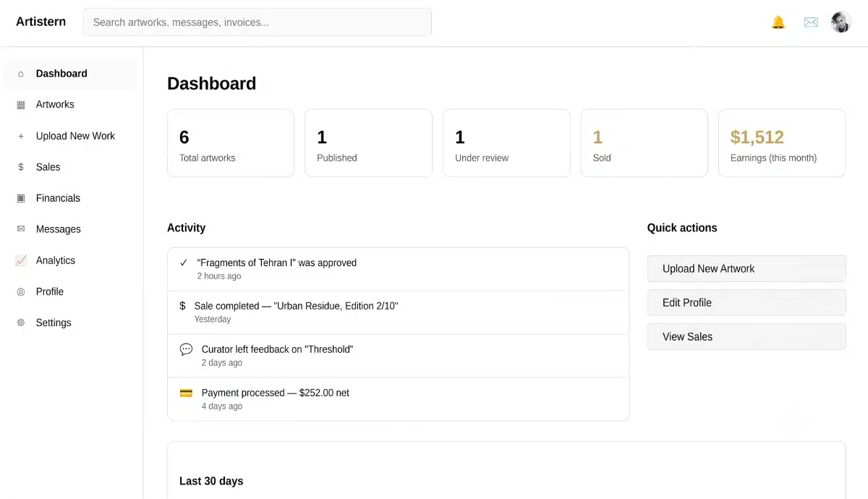The height and width of the screenshot is (499, 868).
Task: Open the Earnings (this month) card
Action: coord(782,143)
